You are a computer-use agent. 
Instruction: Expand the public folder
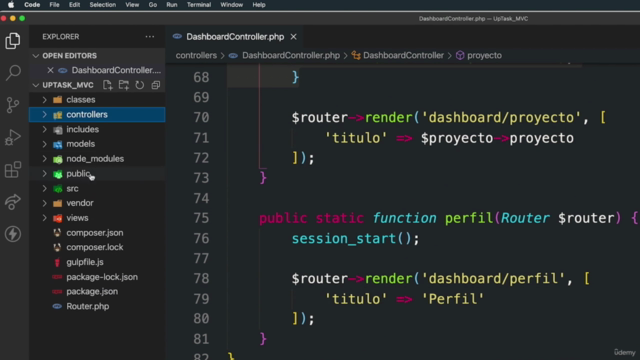click(x=44, y=173)
